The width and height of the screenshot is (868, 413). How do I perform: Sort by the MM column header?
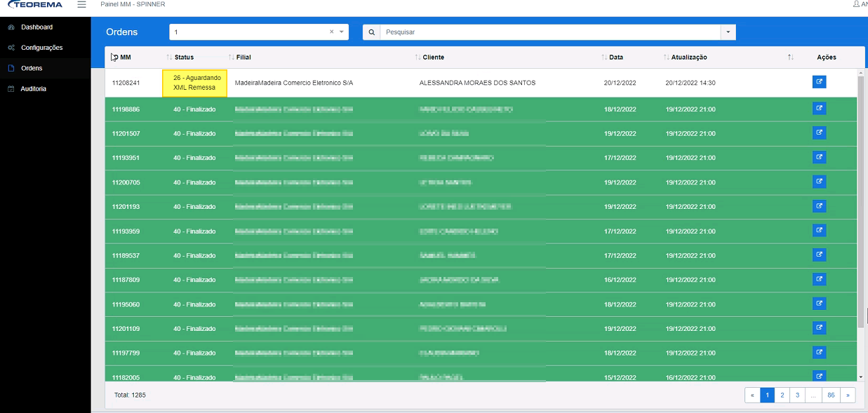point(121,57)
